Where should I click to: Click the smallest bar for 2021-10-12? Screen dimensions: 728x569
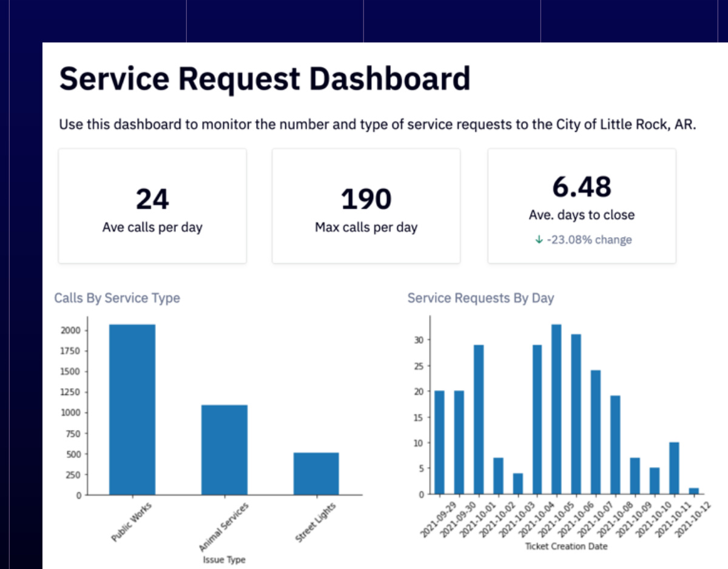click(x=693, y=491)
